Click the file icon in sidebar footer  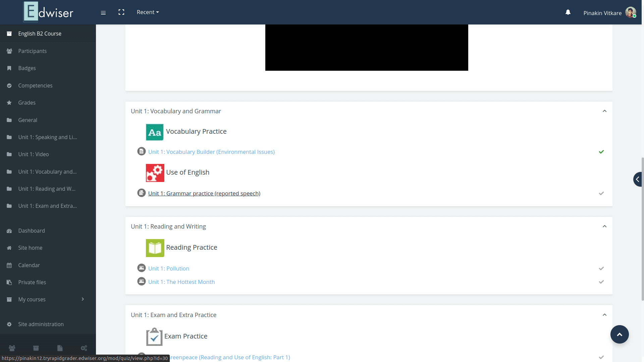click(x=60, y=348)
